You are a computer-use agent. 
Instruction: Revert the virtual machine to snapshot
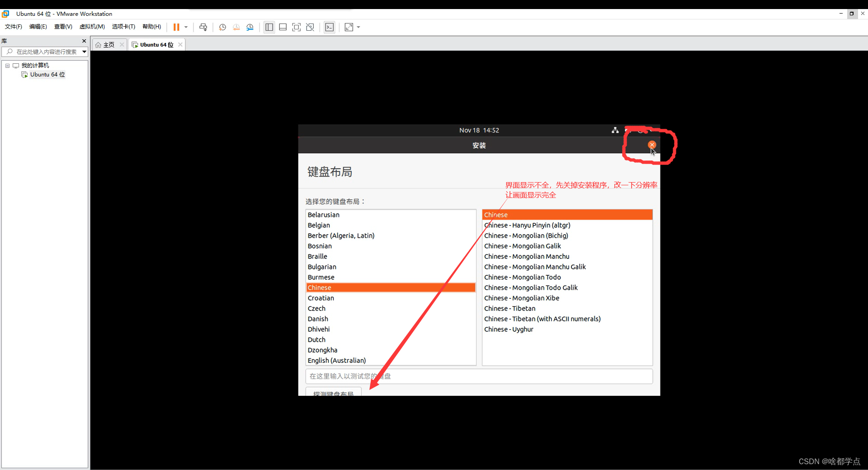tap(236, 27)
